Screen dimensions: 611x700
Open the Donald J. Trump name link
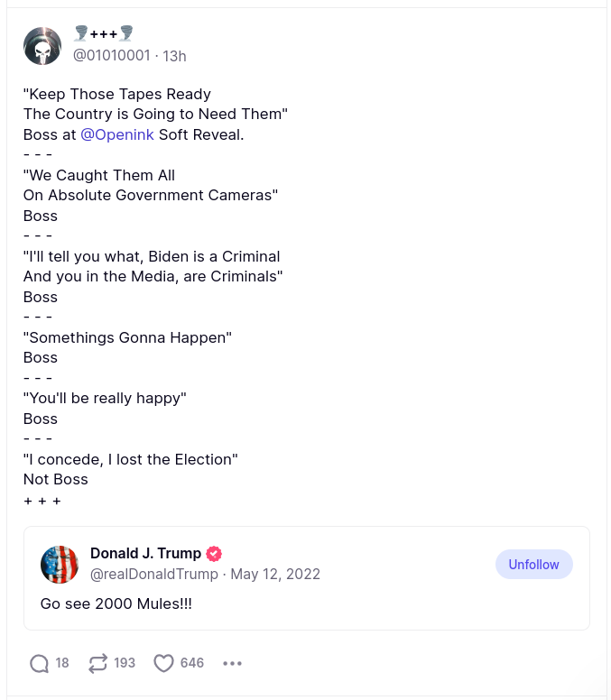pyautogui.click(x=145, y=554)
